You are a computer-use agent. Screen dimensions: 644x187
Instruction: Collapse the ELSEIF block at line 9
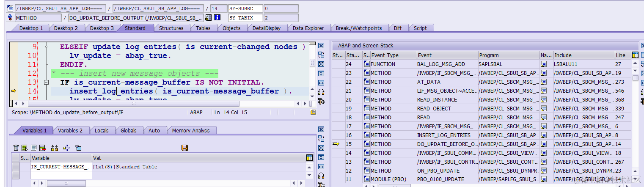tap(46, 47)
